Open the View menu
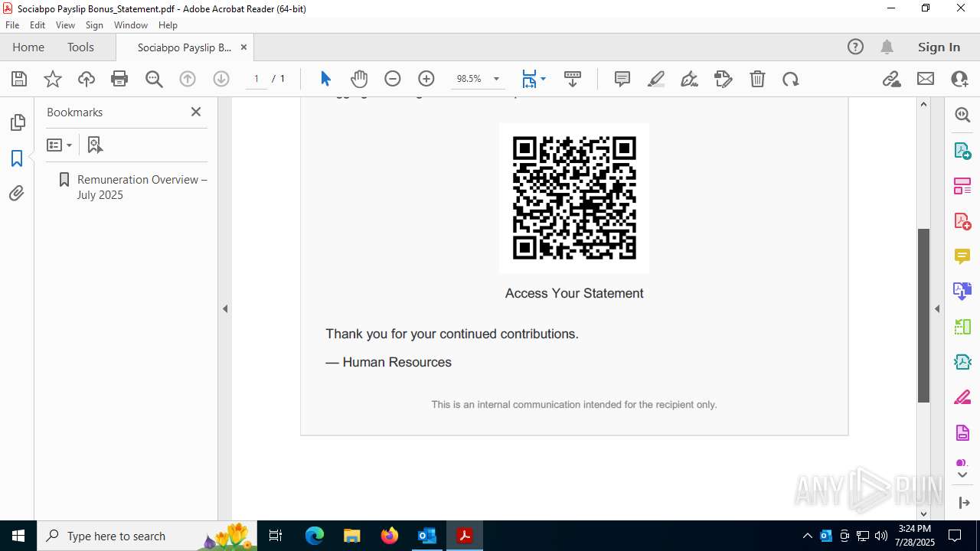980x551 pixels. coord(65,25)
